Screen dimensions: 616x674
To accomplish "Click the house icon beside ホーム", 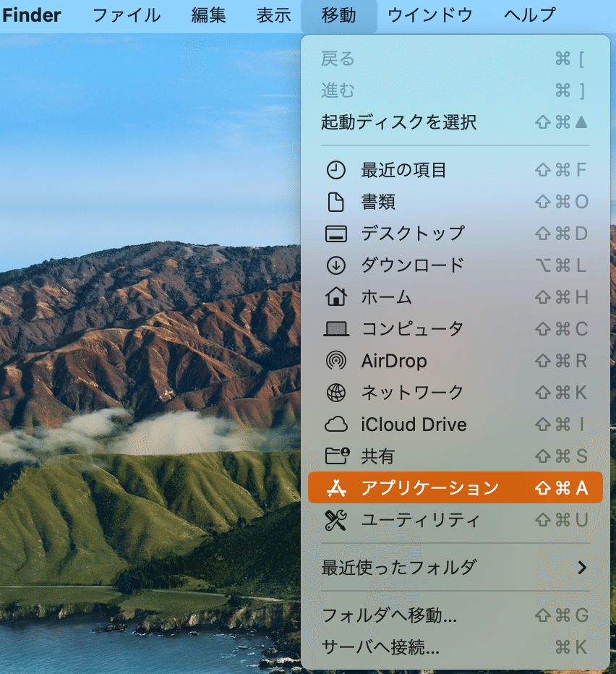I will [335, 297].
